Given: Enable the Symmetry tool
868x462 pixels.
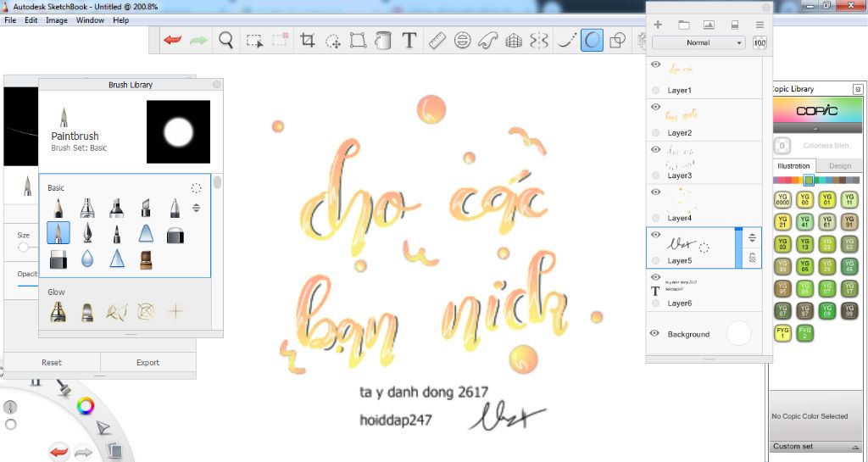Looking at the screenshot, I should 538,40.
